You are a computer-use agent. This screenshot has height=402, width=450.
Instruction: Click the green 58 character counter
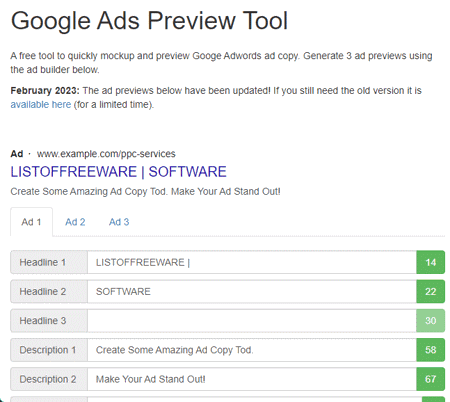tap(431, 350)
